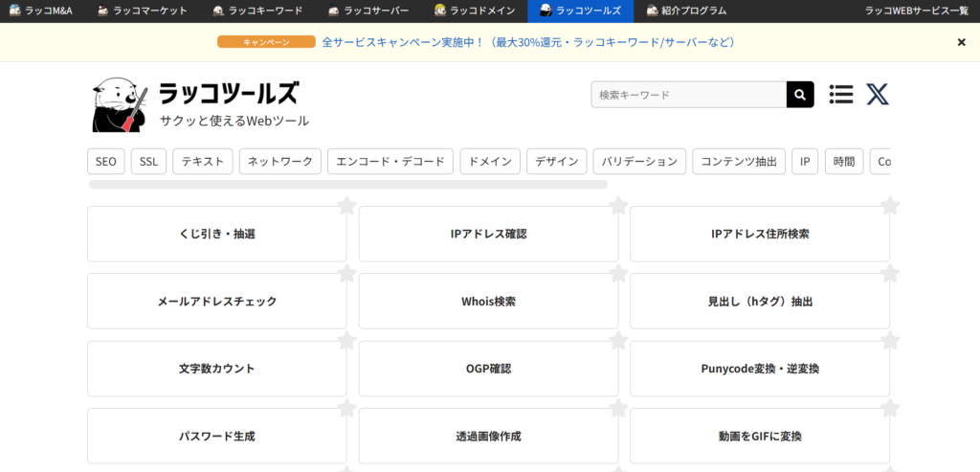Favorite the パスワード生成 star

coord(346,408)
